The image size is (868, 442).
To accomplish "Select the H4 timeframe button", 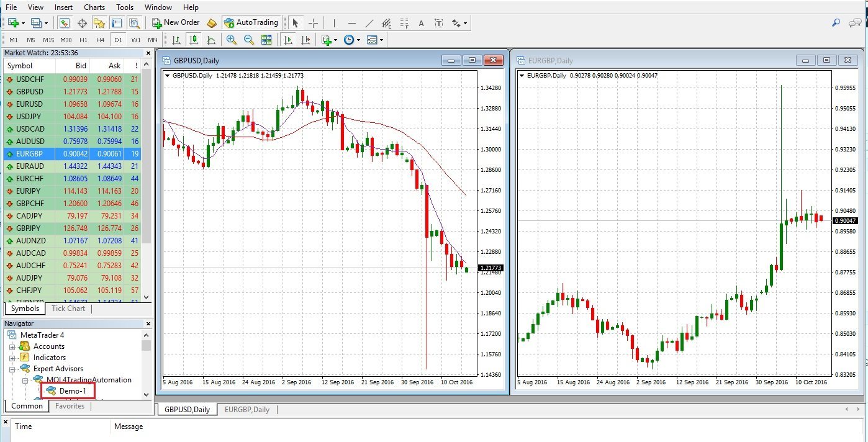I will (x=101, y=40).
